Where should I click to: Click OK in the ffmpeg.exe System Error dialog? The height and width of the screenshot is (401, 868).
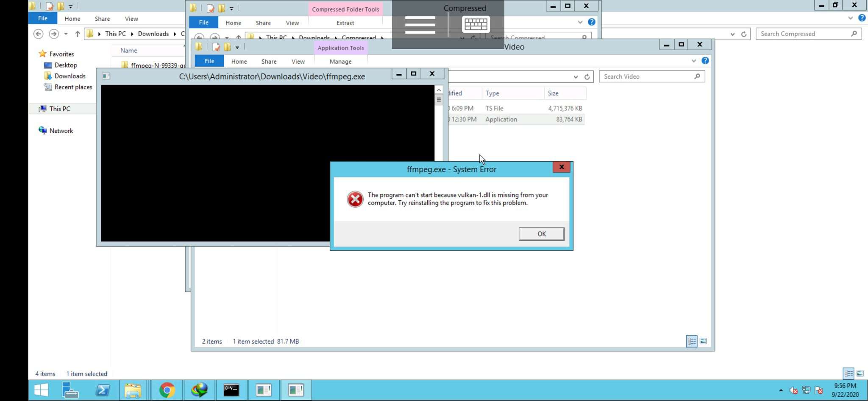(541, 234)
